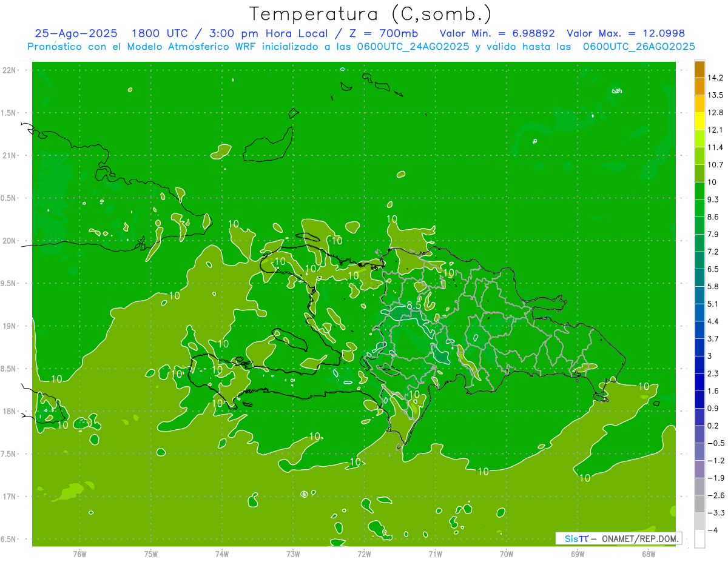Click the "Valor Max. = 12.0998" readout

625,33
